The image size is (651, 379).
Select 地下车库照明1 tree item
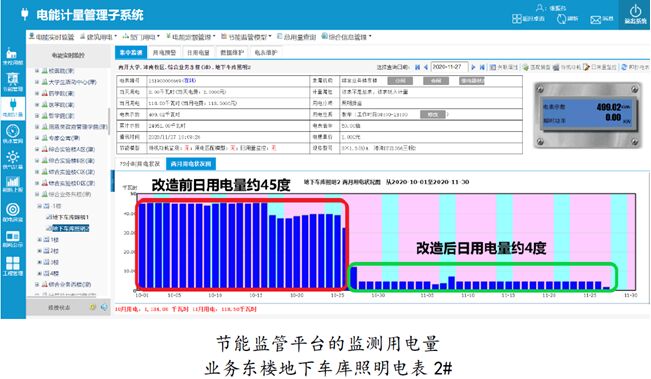tap(68, 217)
